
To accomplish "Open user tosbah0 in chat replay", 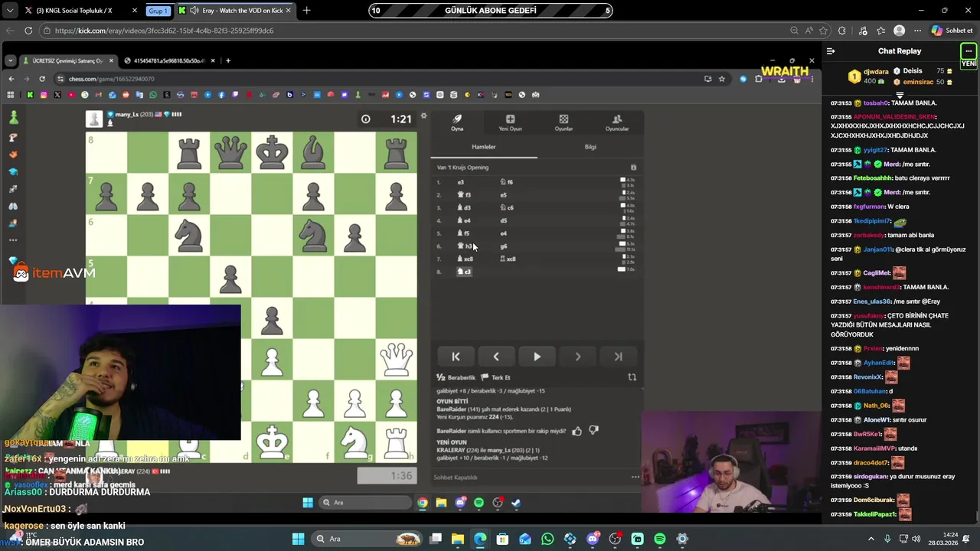I will [876, 103].
